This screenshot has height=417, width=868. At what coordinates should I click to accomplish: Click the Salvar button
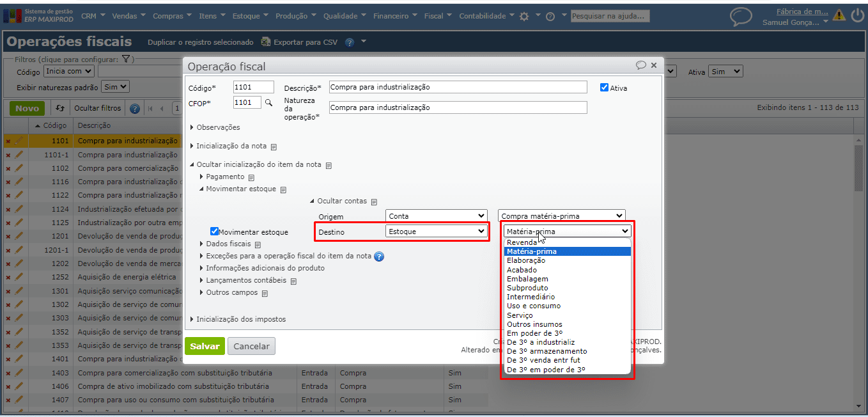point(205,346)
